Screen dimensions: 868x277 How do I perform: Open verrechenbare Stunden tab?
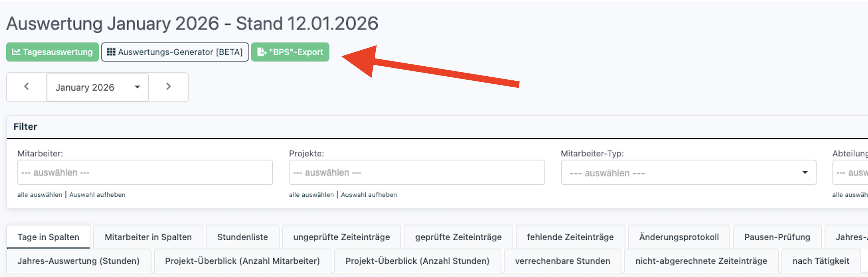point(563,261)
